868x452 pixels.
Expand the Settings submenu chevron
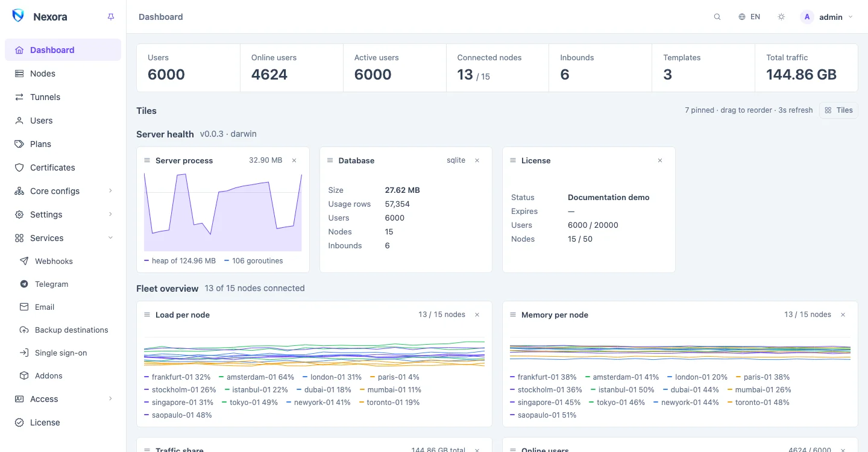tap(110, 215)
